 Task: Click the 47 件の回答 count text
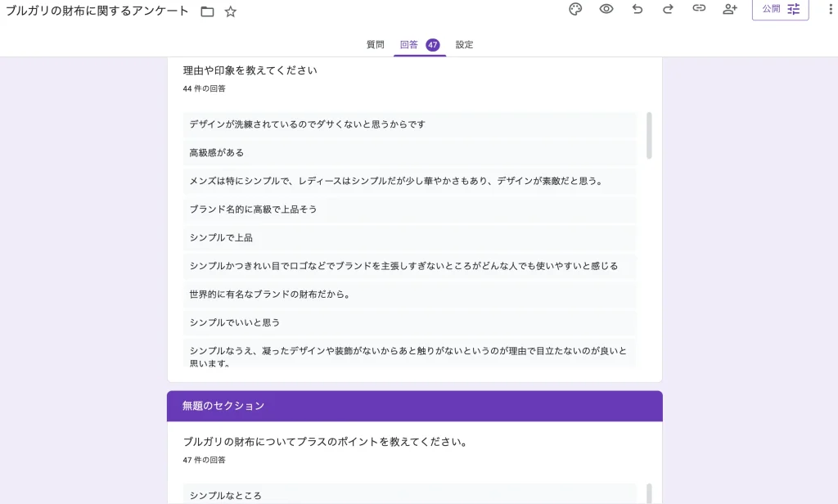[x=204, y=460]
